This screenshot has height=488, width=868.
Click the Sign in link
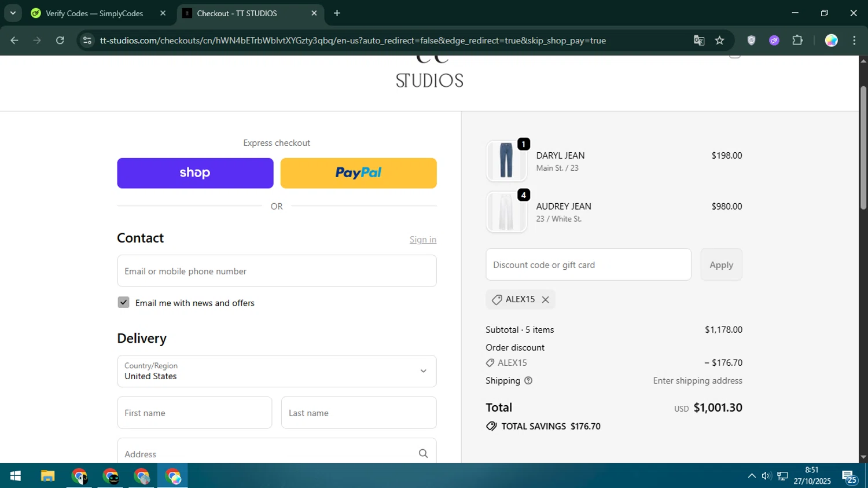(423, 240)
